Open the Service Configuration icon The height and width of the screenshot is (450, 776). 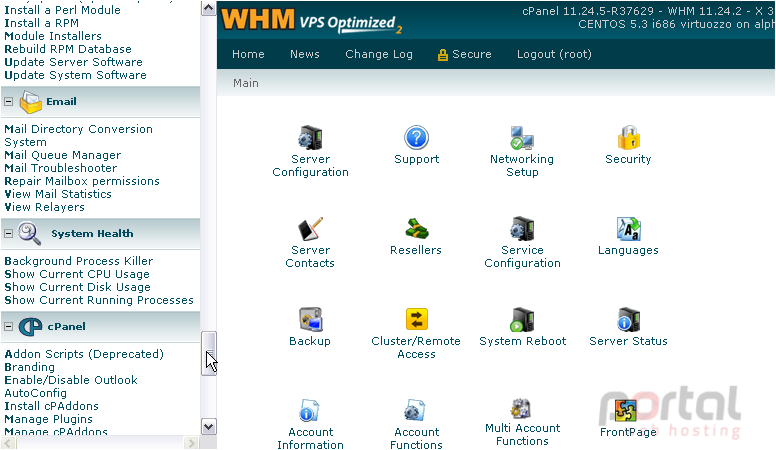point(522,229)
